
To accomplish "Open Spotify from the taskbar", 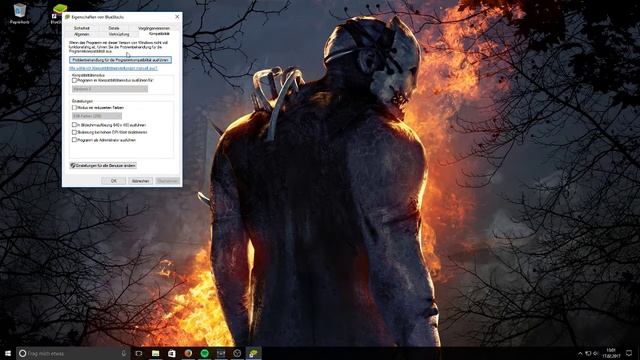I will pyautogui.click(x=204, y=353).
